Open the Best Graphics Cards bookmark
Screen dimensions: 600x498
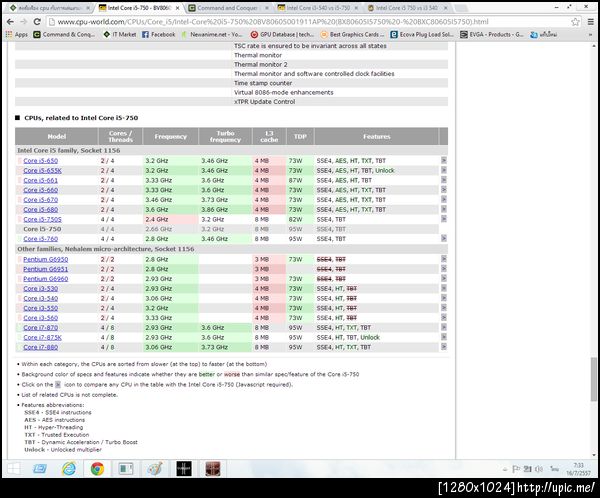pos(352,34)
